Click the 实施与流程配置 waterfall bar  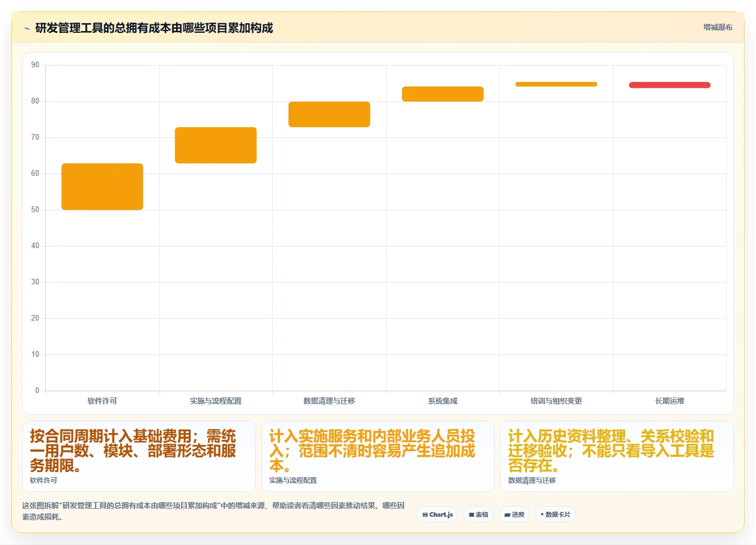point(216,145)
